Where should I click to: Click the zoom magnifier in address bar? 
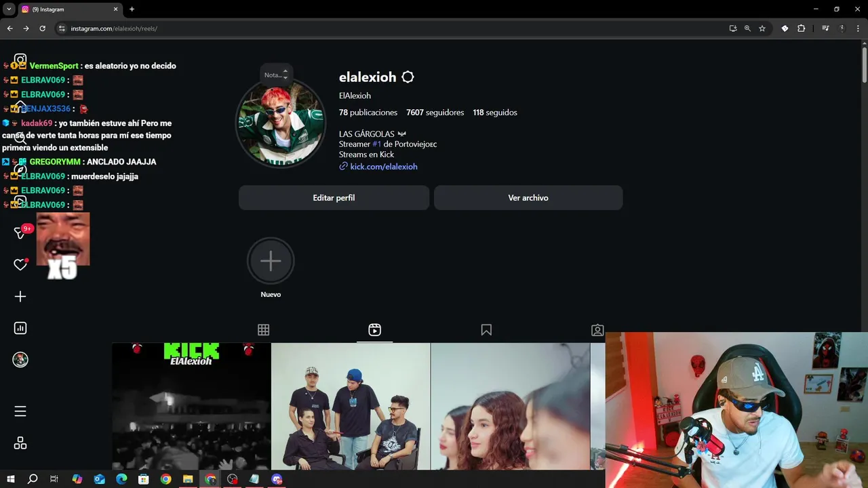point(747,28)
